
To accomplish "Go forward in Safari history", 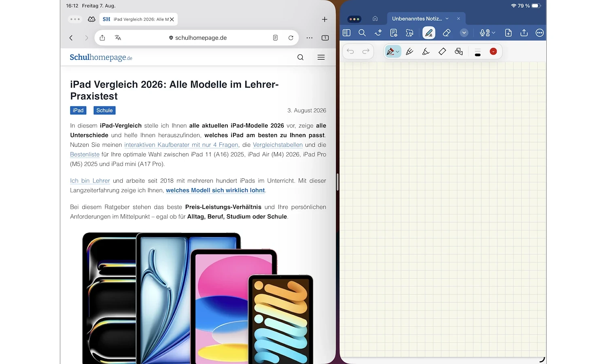I will [86, 38].
